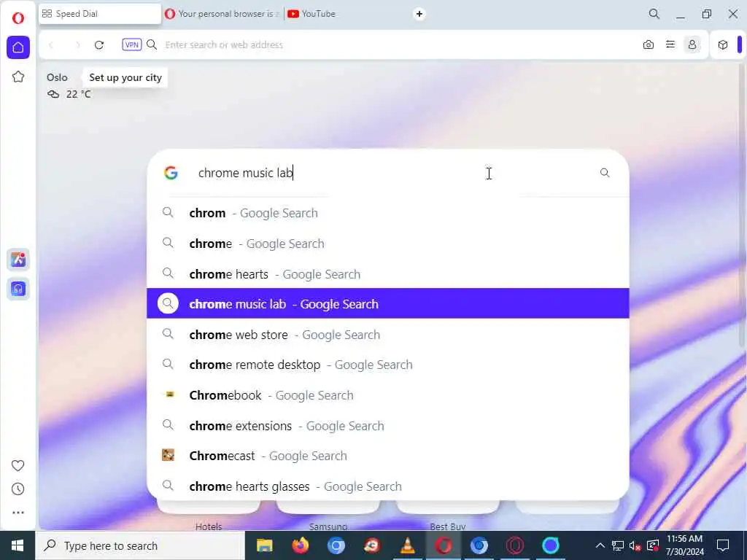Screen dimensions: 747x560
Task: Show hidden system tray icons chevron
Action: pyautogui.click(x=600, y=545)
